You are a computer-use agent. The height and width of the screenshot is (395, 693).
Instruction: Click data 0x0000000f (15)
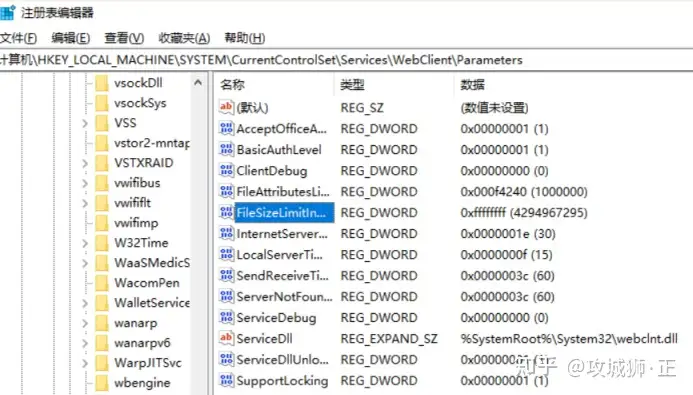506,254
